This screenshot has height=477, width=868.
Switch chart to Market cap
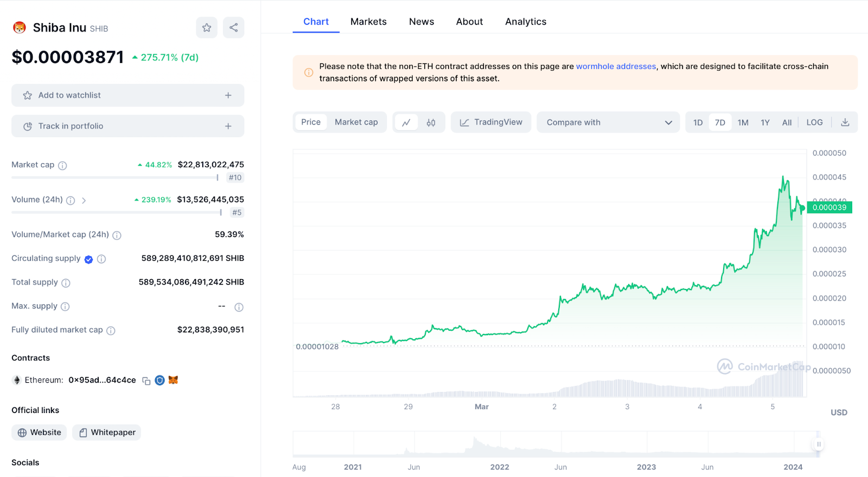pyautogui.click(x=356, y=122)
